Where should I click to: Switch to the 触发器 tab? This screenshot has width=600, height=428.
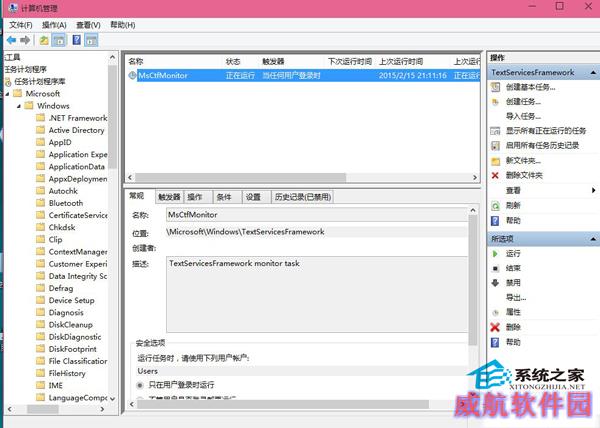(169, 197)
